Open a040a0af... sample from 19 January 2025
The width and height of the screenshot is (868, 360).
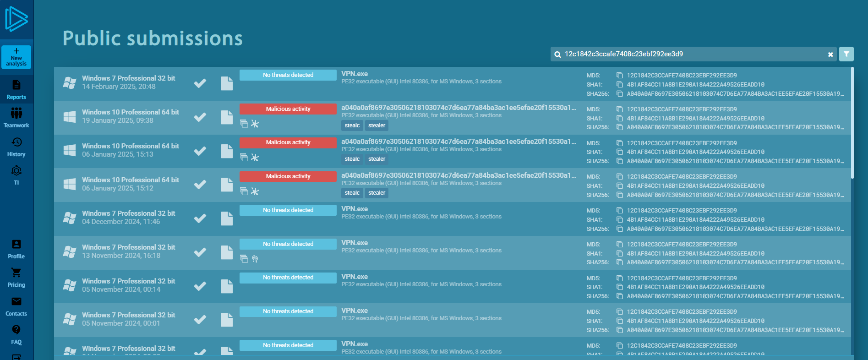(x=459, y=108)
